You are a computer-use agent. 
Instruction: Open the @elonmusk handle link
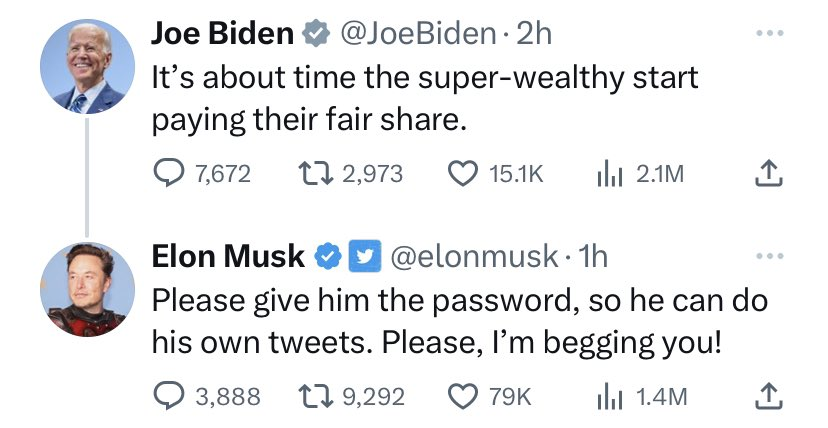pyautogui.click(x=472, y=257)
